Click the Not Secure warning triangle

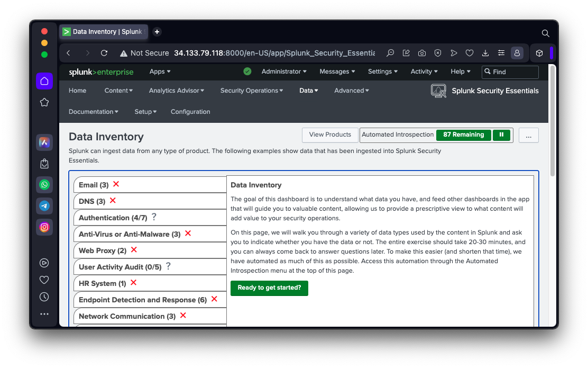[x=123, y=53]
